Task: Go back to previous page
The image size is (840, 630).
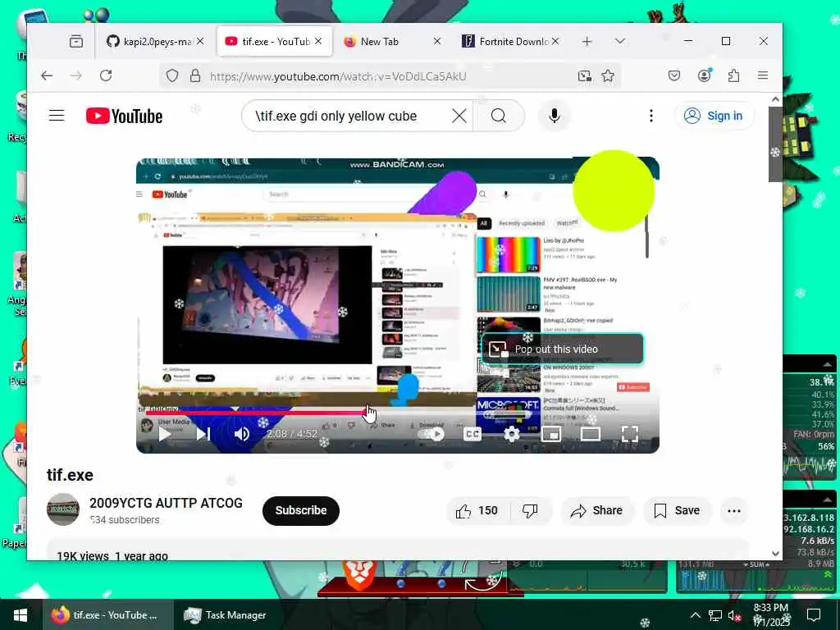Action: pyautogui.click(x=47, y=75)
